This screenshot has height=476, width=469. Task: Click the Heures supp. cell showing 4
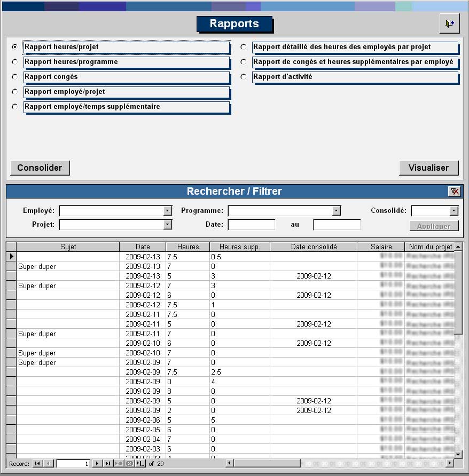[240, 382]
